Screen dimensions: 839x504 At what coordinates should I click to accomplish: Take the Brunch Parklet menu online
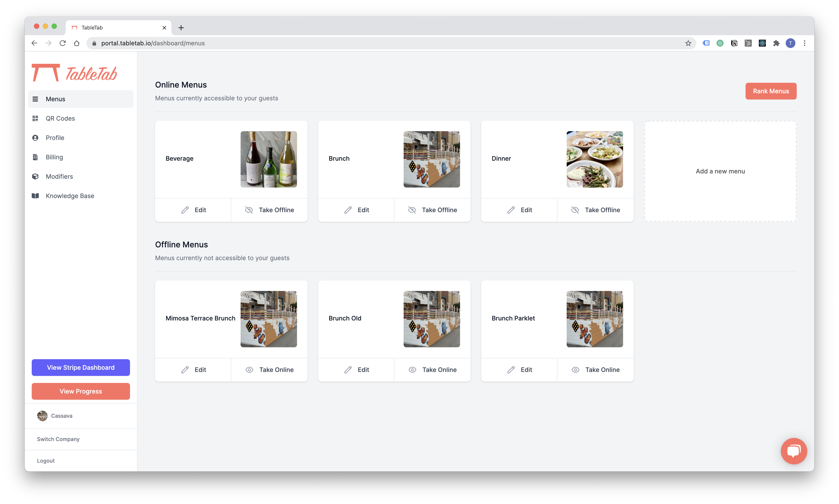point(595,370)
